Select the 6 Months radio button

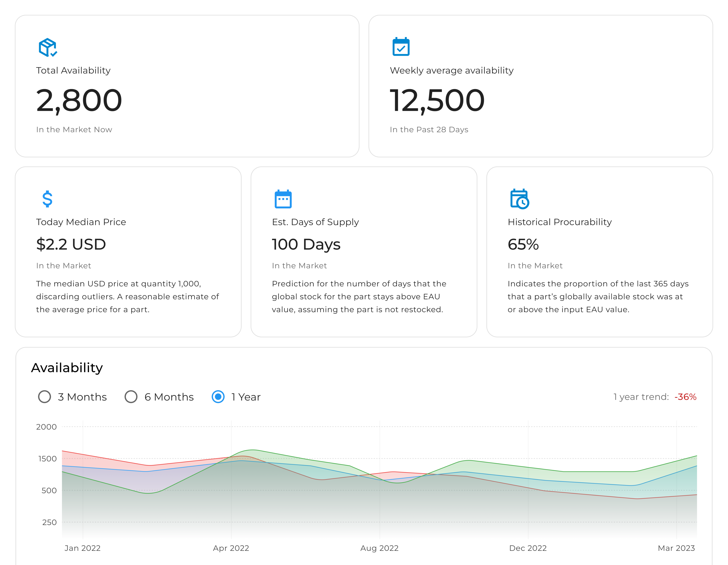pos(131,397)
